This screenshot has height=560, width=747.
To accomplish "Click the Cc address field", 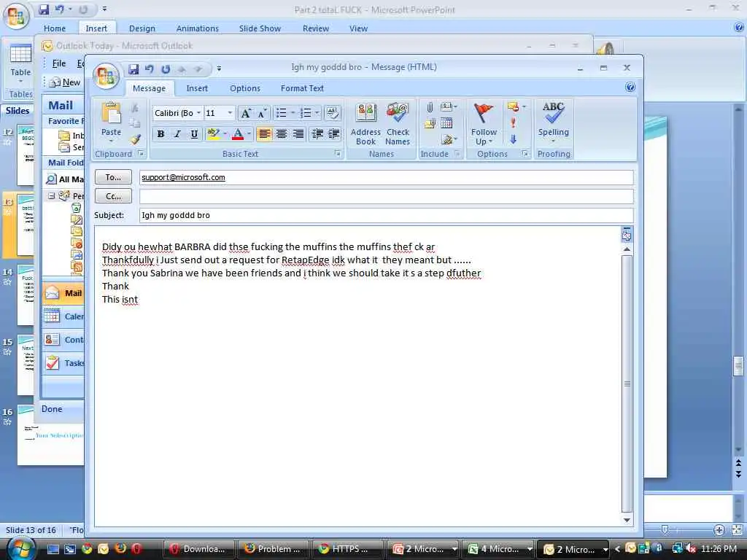I will (387, 196).
